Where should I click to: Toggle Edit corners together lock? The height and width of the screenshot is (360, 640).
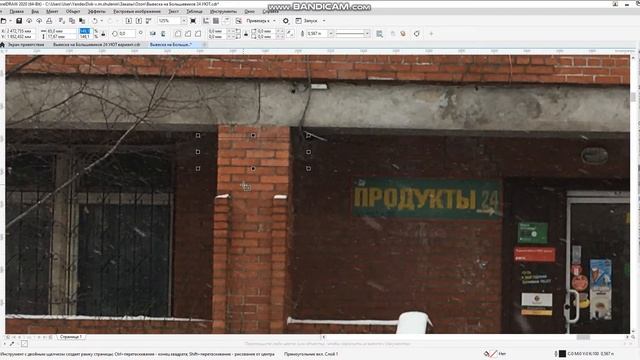246,34
